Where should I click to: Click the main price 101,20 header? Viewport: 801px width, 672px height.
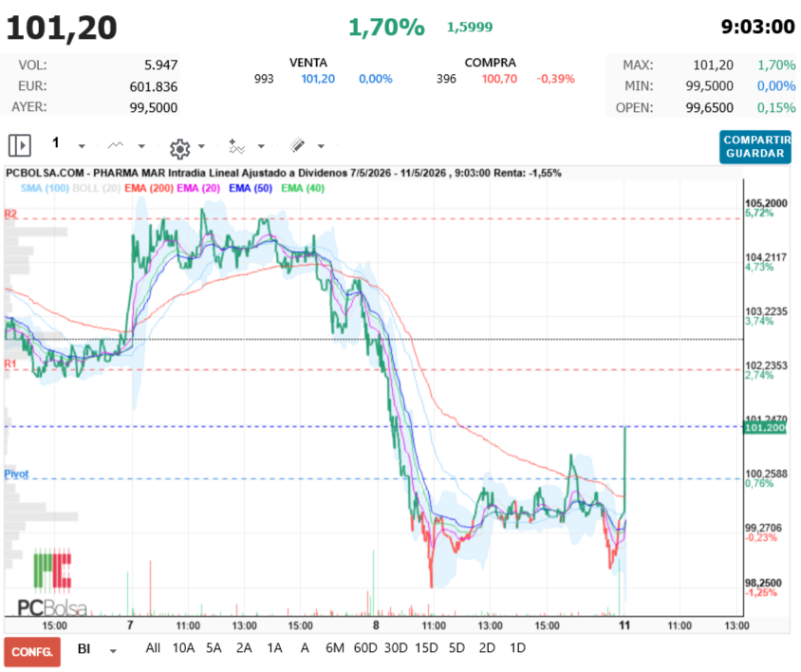tap(62, 28)
